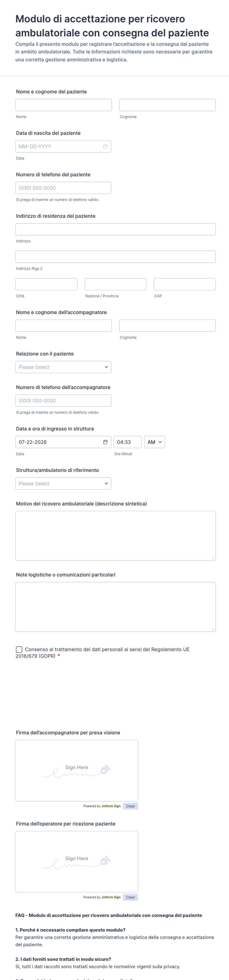
Task: Focus the patient Cognome input field
Action: pyautogui.click(x=167, y=105)
